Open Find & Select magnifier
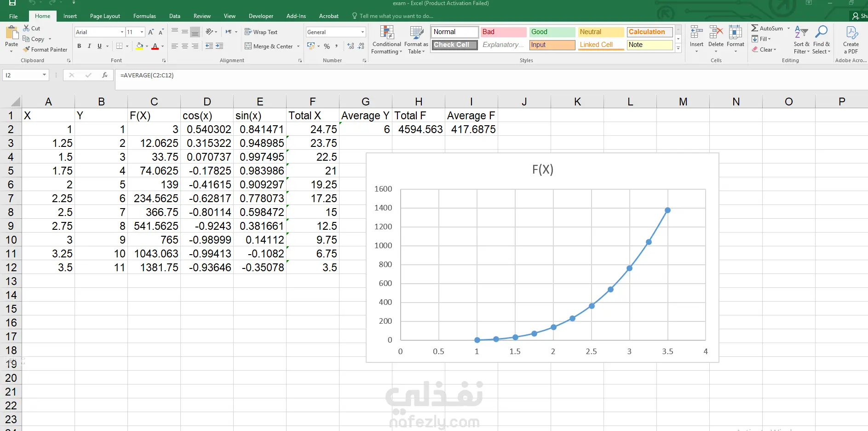Image resolution: width=868 pixels, height=431 pixels. 821,40
